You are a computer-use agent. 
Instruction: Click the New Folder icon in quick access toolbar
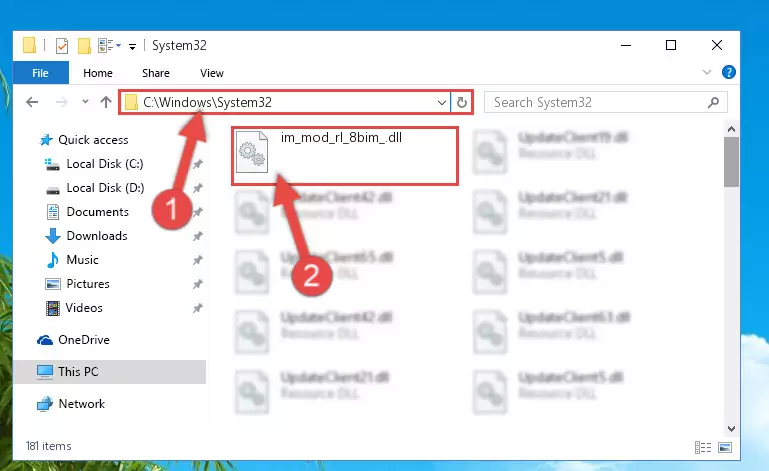[84, 46]
